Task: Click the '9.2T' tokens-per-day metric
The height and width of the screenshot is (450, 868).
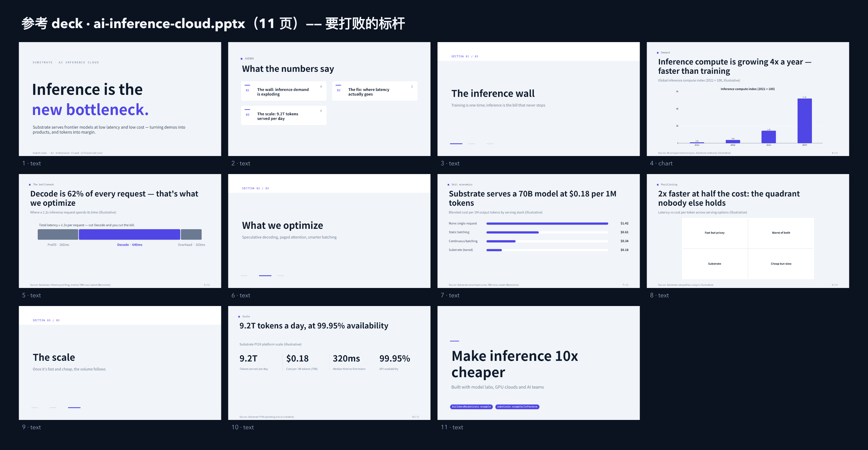Action: (248, 358)
